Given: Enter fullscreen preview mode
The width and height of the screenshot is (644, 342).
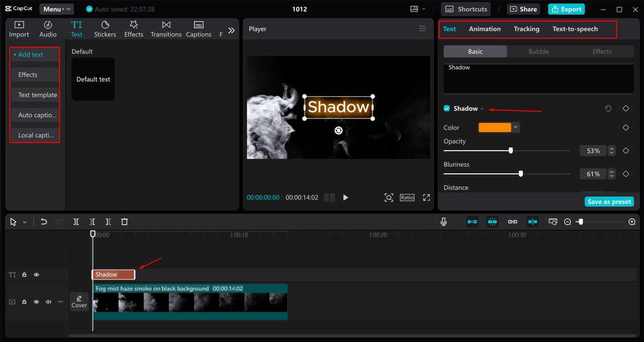Looking at the screenshot, I should [426, 197].
